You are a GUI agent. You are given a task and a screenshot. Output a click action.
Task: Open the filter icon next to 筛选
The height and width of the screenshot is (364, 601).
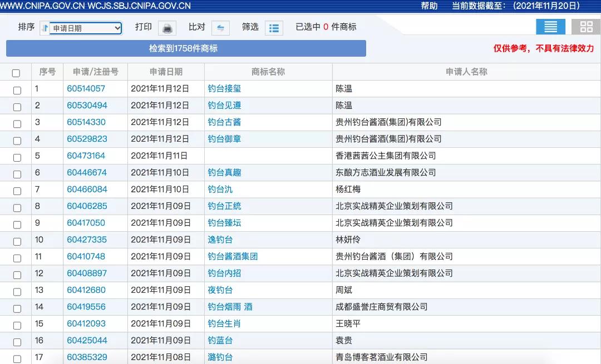(274, 27)
